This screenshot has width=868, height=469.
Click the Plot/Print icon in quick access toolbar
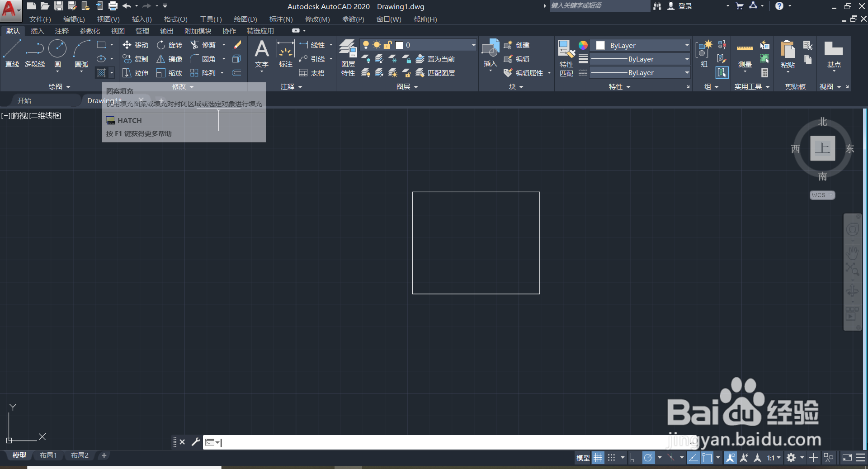[113, 6]
